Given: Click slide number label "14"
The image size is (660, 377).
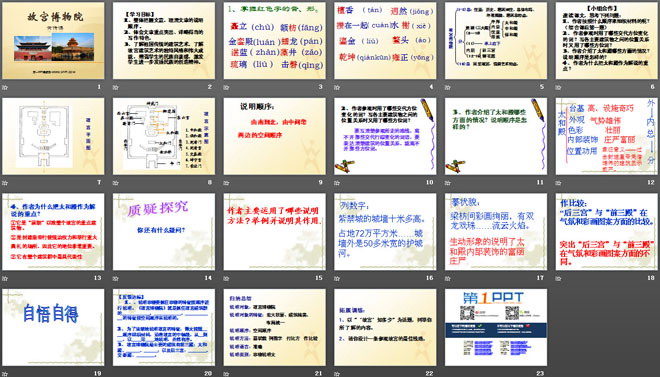Looking at the screenshot, I should (208, 278).
